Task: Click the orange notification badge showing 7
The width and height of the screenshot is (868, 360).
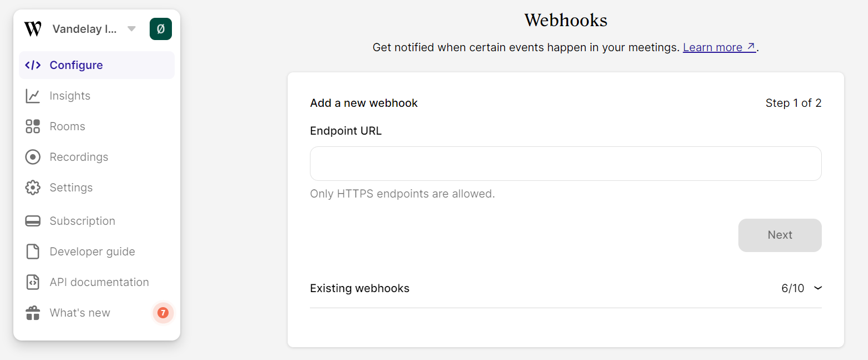Action: click(162, 313)
